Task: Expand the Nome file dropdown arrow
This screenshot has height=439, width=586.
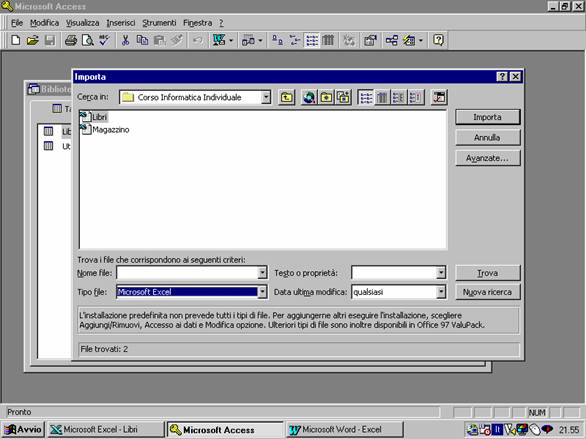Action: [x=262, y=273]
